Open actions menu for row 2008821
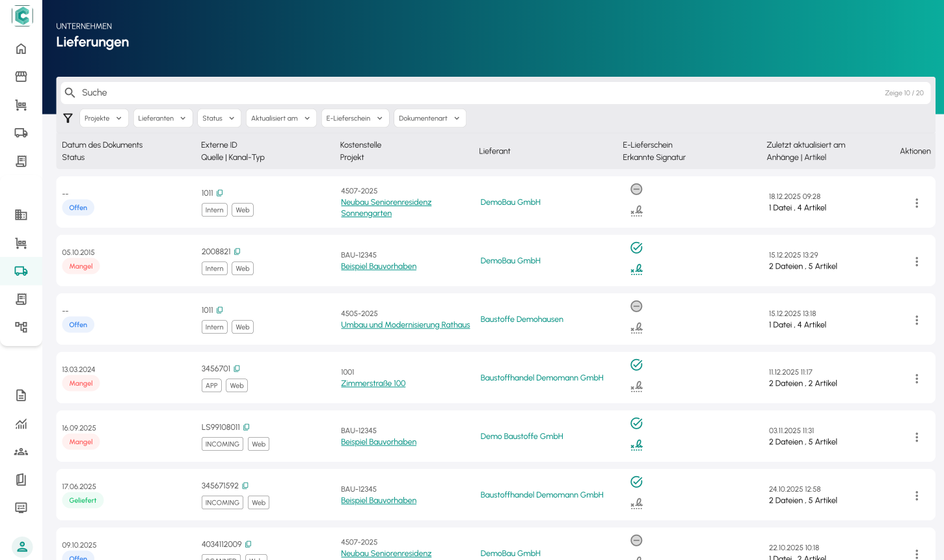 pyautogui.click(x=917, y=261)
